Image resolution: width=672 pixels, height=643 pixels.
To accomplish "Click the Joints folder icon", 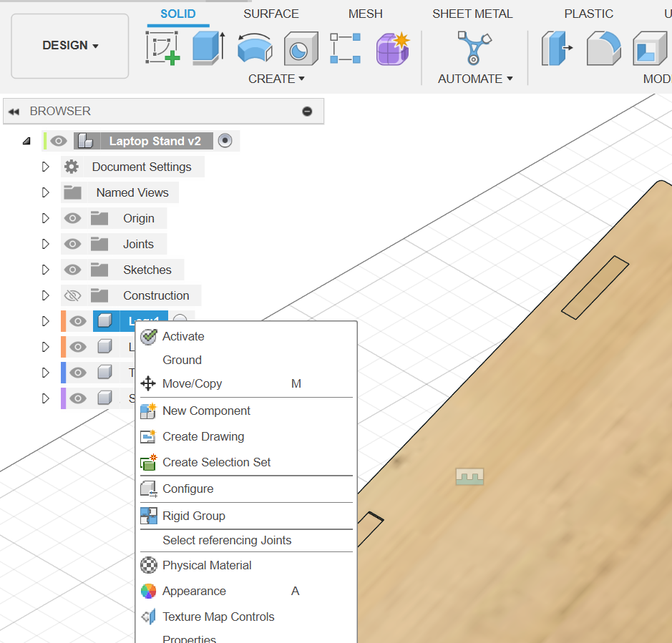I will [x=99, y=244].
